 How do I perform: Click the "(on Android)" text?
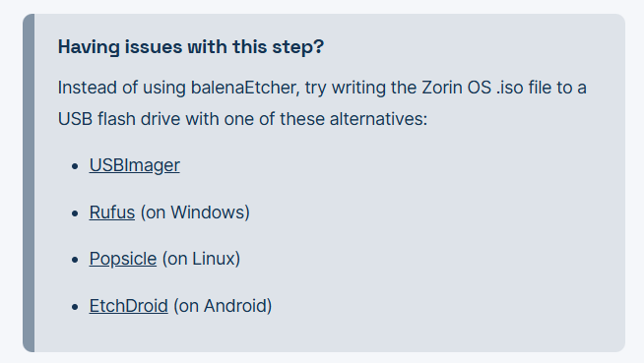point(223,306)
